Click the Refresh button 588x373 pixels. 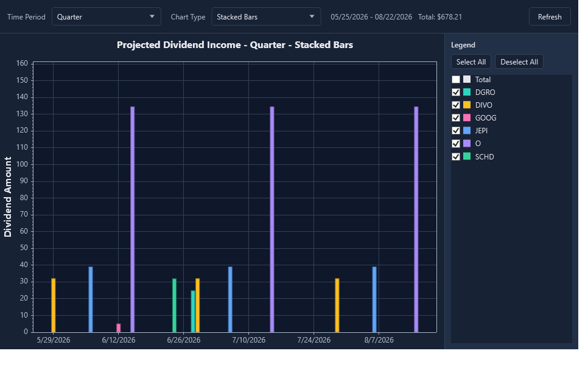point(550,17)
